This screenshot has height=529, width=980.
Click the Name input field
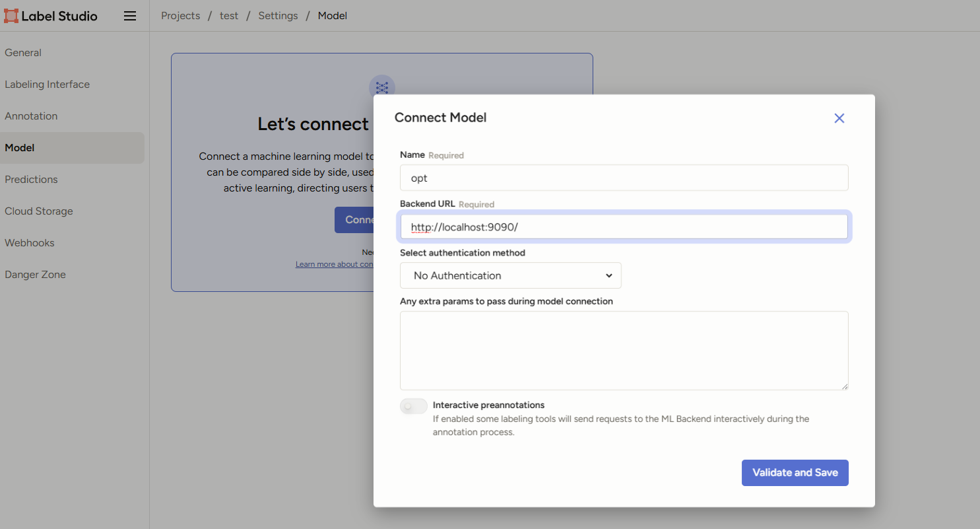(x=624, y=178)
